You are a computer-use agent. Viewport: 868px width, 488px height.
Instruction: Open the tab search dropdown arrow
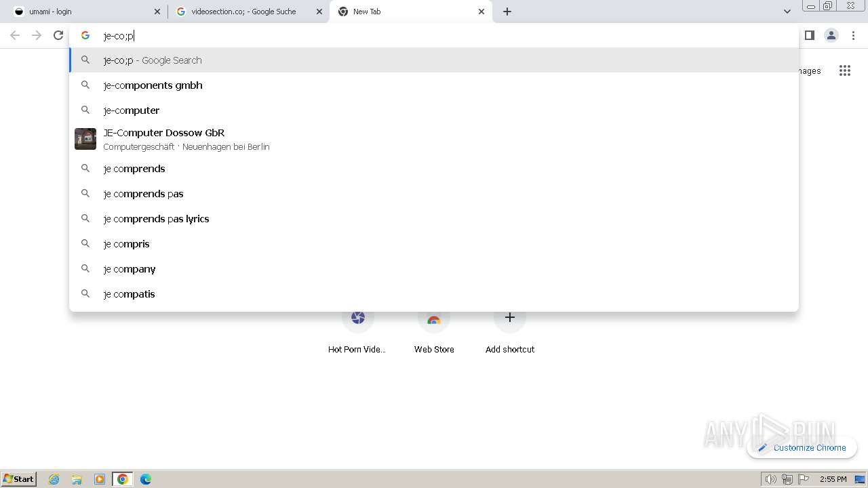pos(787,12)
